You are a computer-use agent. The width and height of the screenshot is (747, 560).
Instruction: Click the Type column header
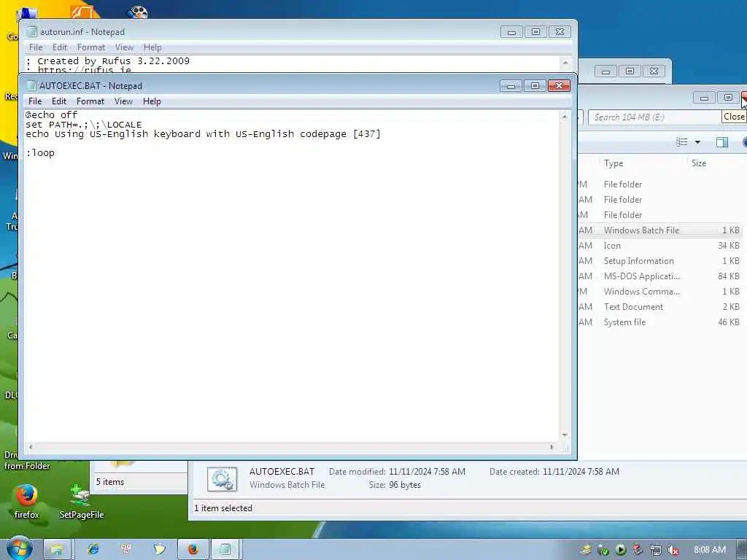[614, 163]
